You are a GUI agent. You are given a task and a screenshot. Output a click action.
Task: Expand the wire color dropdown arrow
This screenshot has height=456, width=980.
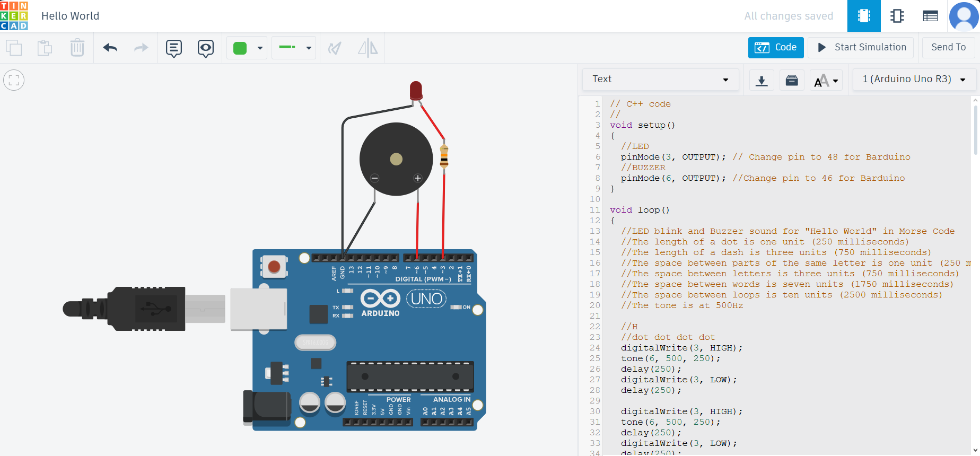tap(260, 48)
